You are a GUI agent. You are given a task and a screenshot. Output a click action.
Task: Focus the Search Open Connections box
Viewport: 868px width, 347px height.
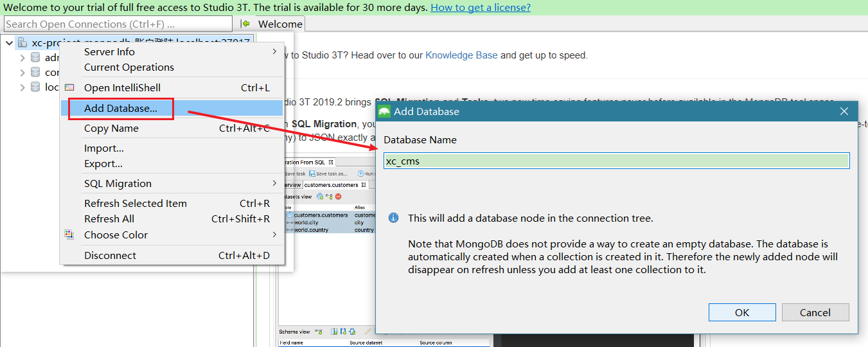[x=118, y=24]
